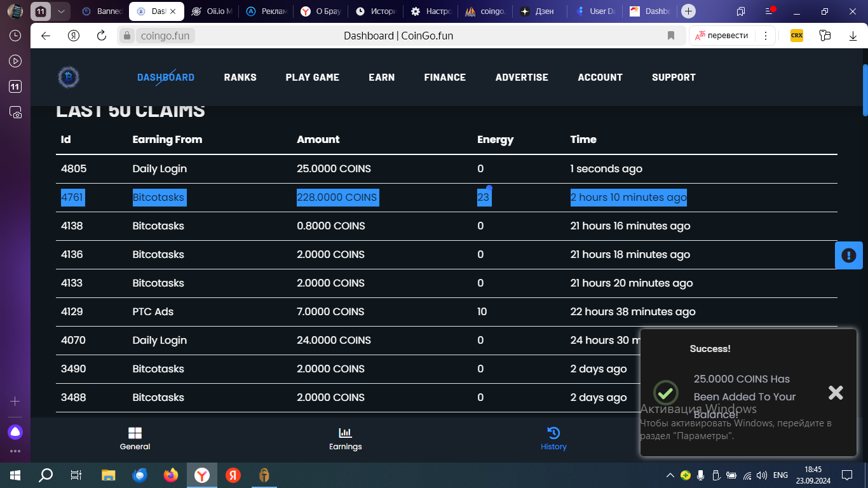Open the PLAY GAME menu
The height and width of the screenshot is (488, 868).
click(x=313, y=78)
